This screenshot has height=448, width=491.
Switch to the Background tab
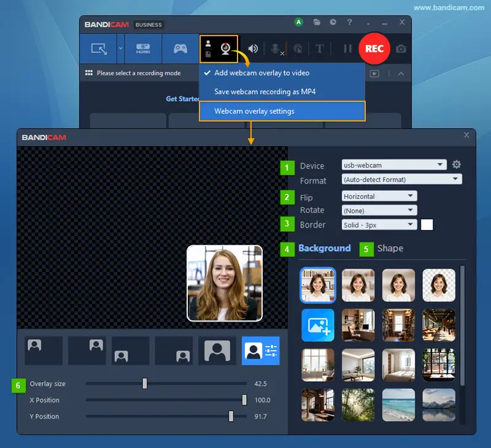click(325, 249)
